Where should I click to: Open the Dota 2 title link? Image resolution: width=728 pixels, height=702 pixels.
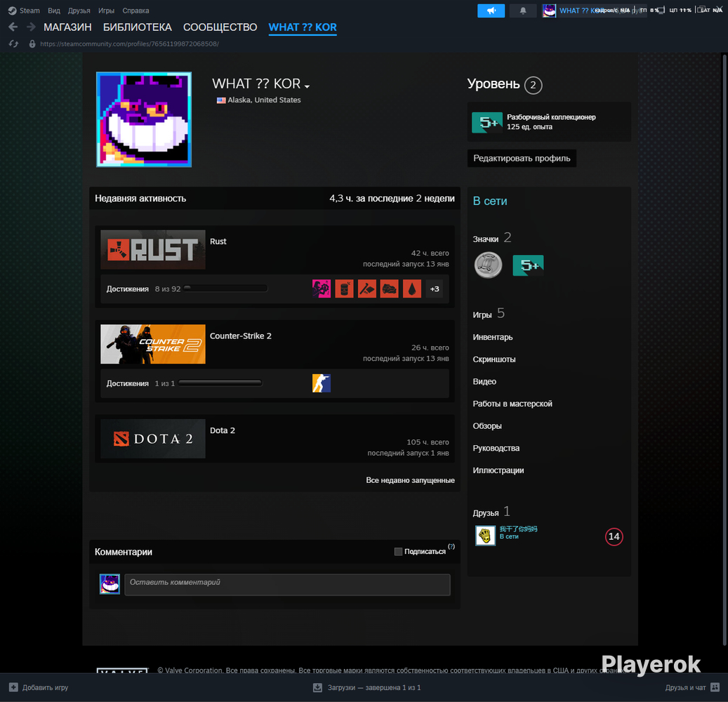[223, 430]
